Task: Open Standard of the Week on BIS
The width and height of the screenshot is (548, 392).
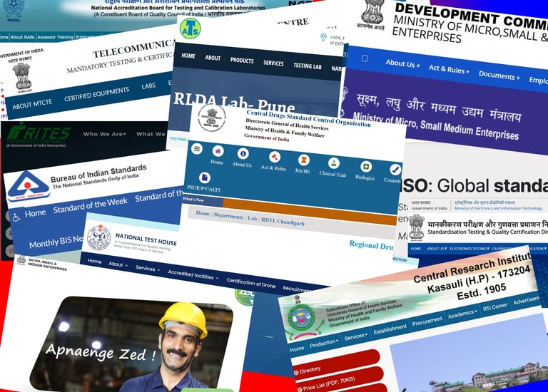Action: [90, 205]
